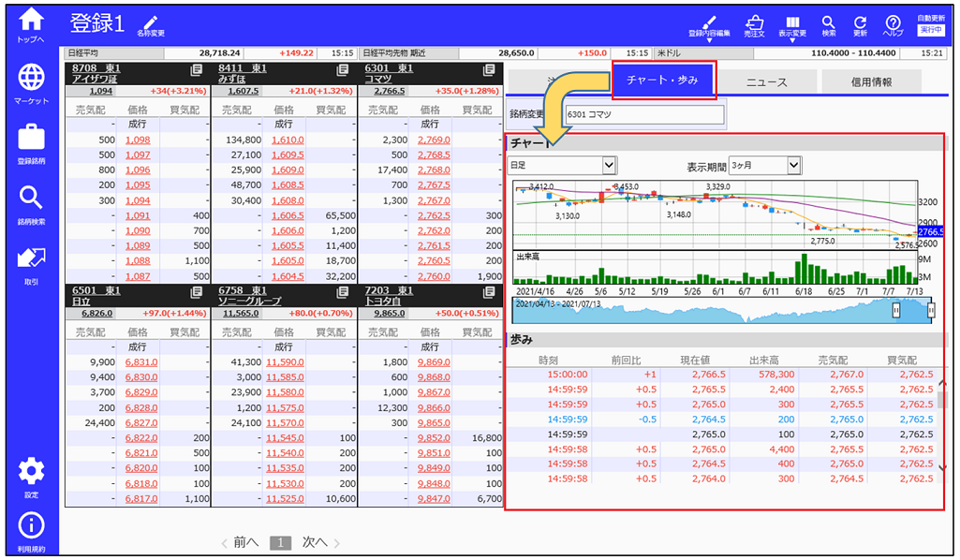Screen dimensions: 960x560
Task: Open 利用規約 info icon
Action: pyautogui.click(x=31, y=532)
